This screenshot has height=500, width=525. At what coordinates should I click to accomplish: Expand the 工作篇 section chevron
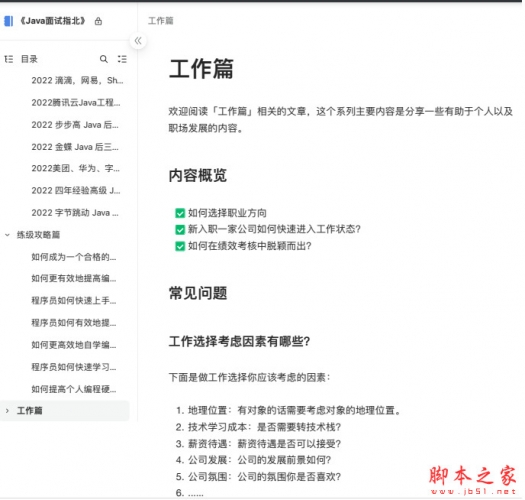[7, 411]
